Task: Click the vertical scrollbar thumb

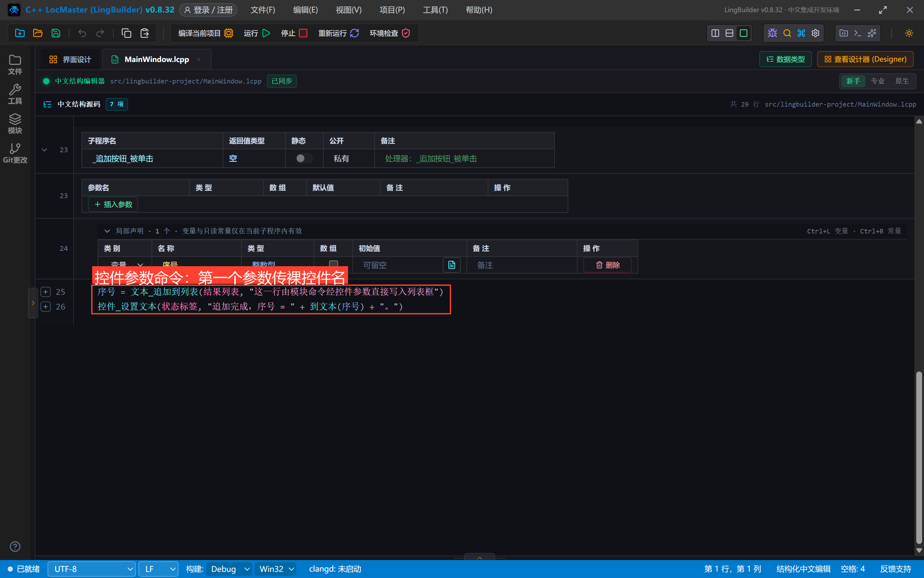Action: click(x=919, y=457)
